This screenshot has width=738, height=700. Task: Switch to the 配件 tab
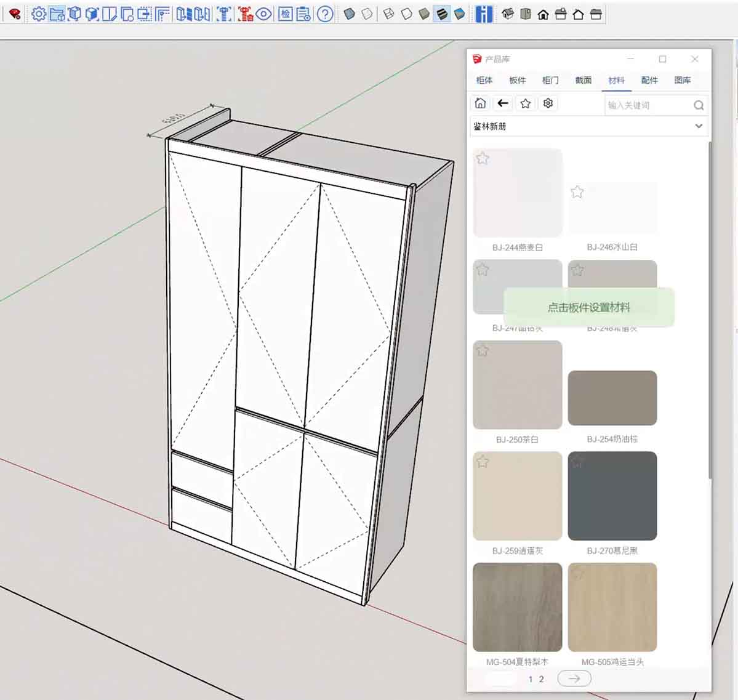click(649, 80)
